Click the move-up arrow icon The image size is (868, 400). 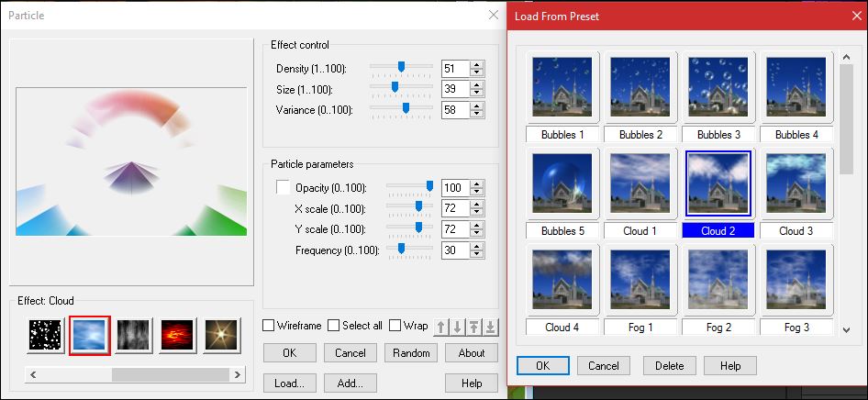click(440, 327)
